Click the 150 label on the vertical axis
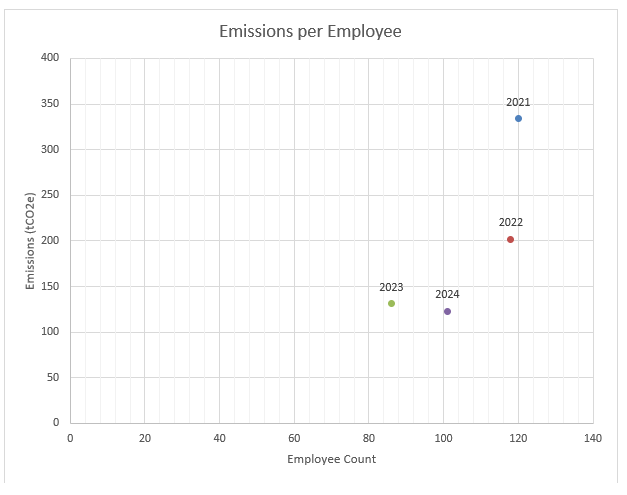 pos(50,287)
